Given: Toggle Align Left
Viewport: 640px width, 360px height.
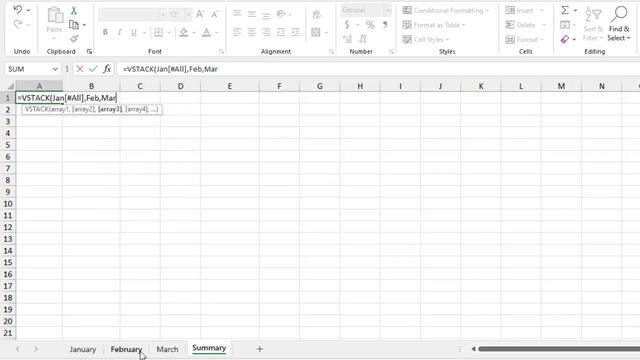Looking at the screenshot, I should 237,32.
